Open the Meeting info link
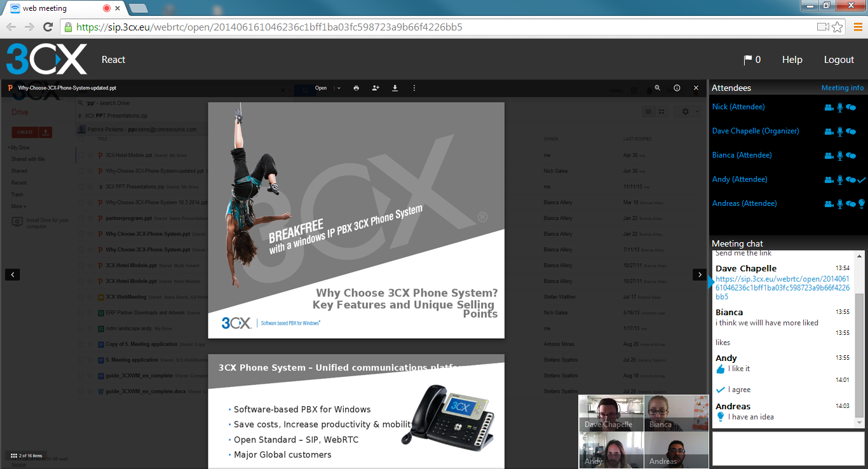This screenshot has height=469, width=868. (843, 88)
